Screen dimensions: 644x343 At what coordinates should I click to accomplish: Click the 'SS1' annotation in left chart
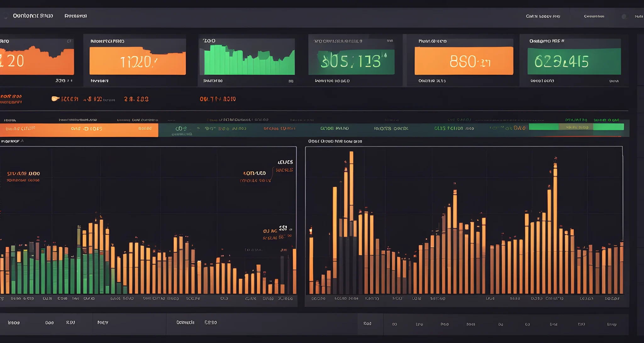click(283, 228)
